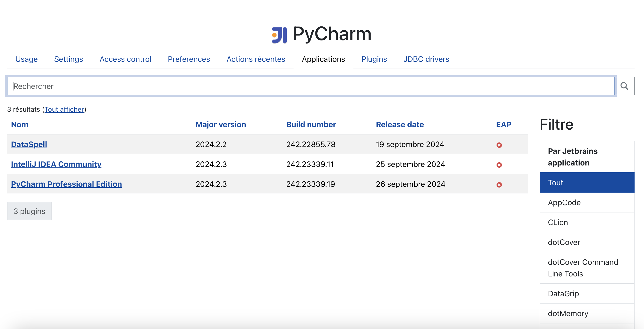Click the 2024.2.3 version in IntelliJ row
Screen dimensions: 644x329
(x=211, y=164)
